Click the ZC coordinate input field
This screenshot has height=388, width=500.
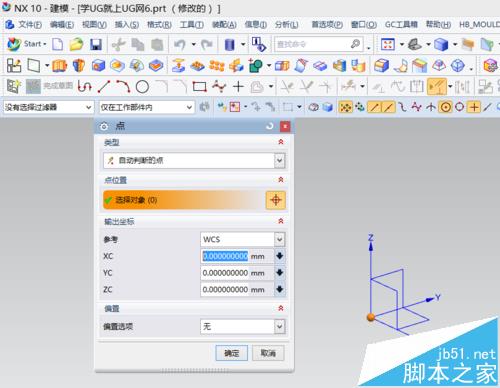237,289
